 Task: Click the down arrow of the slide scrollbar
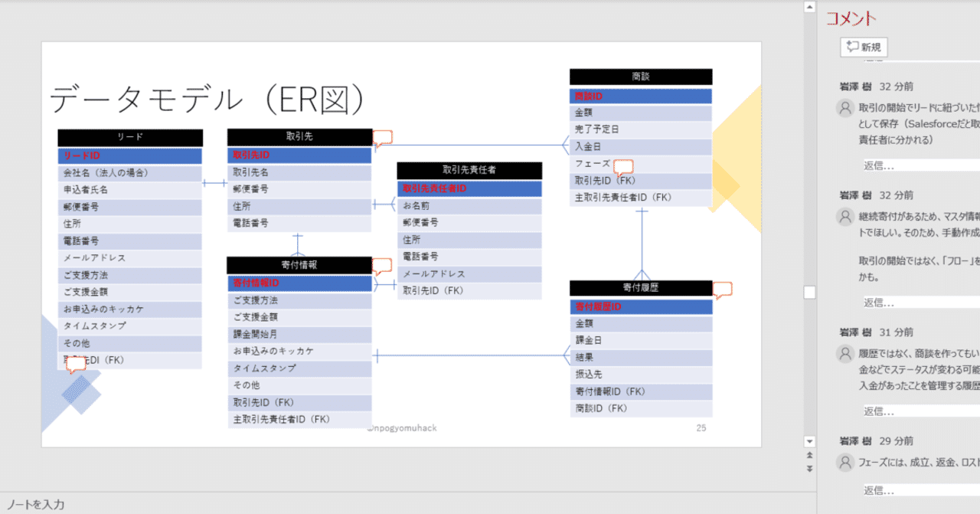810,441
